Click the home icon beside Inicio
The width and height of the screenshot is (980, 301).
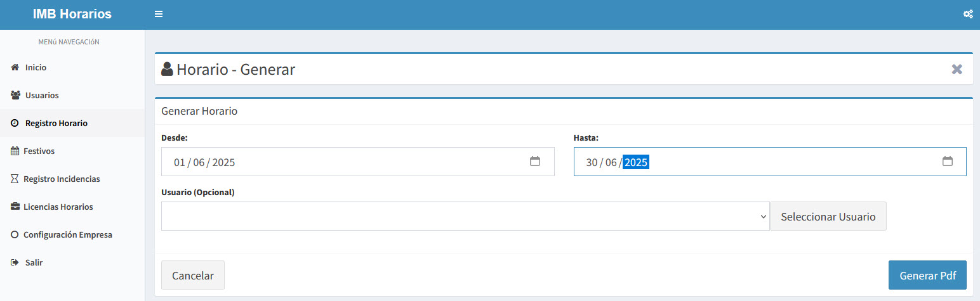click(15, 67)
